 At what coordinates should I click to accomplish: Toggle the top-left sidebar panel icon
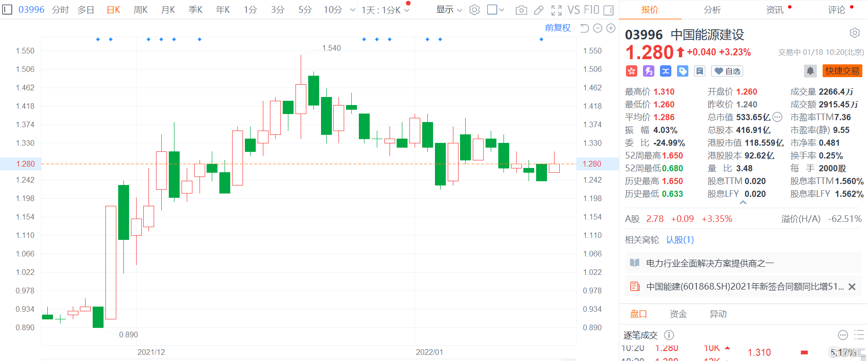[7, 9]
